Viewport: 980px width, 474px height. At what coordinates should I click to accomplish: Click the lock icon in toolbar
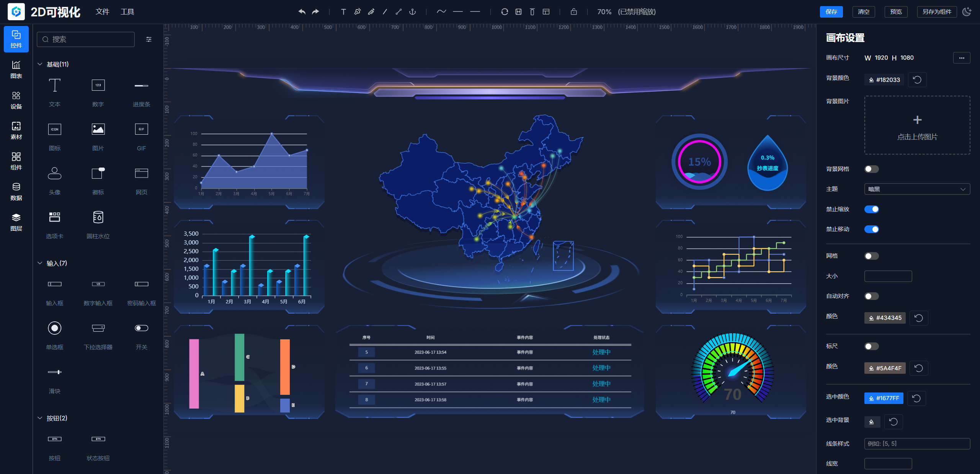click(x=573, y=12)
